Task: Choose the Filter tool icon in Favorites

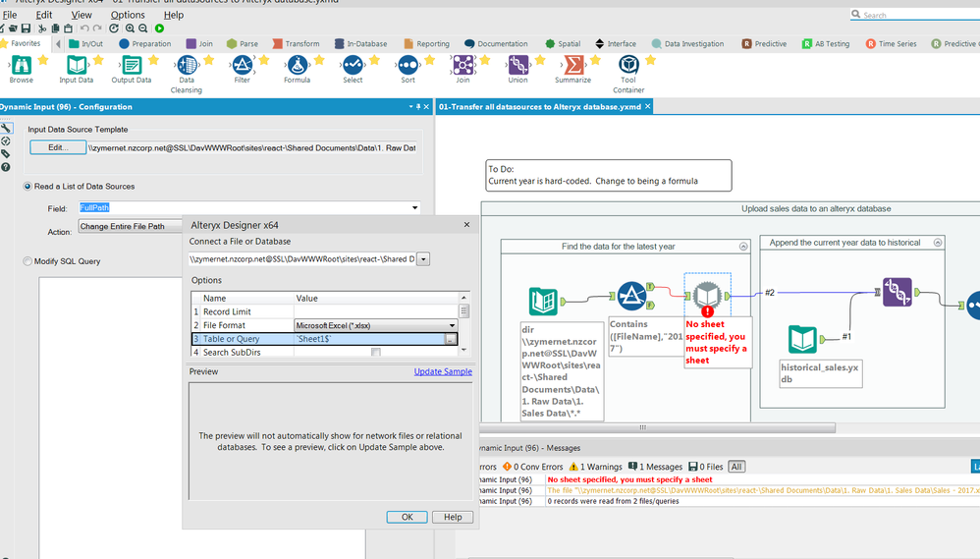Action: coord(242,65)
